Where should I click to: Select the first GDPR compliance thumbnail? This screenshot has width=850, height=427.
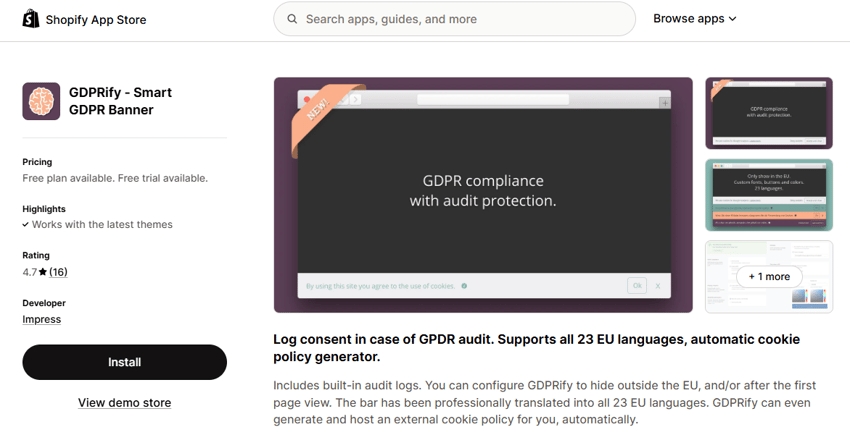pos(769,113)
